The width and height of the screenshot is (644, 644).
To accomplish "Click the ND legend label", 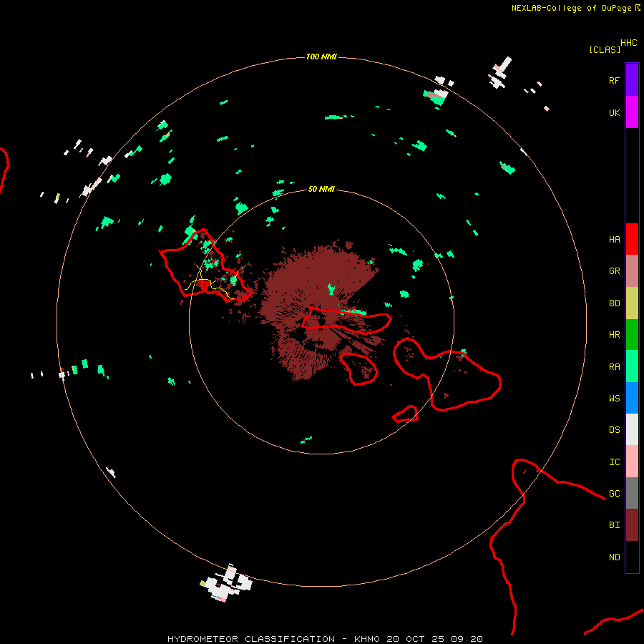I will click(x=614, y=557).
